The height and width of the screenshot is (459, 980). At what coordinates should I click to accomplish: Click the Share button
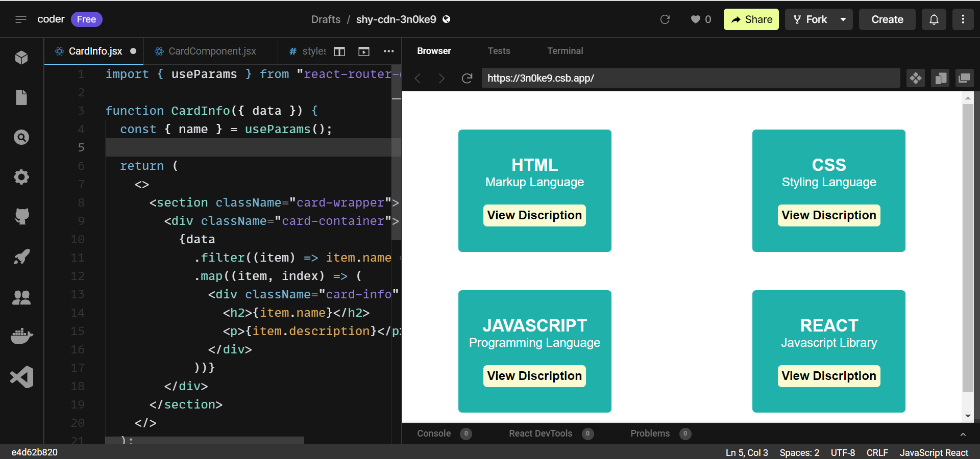pos(751,19)
